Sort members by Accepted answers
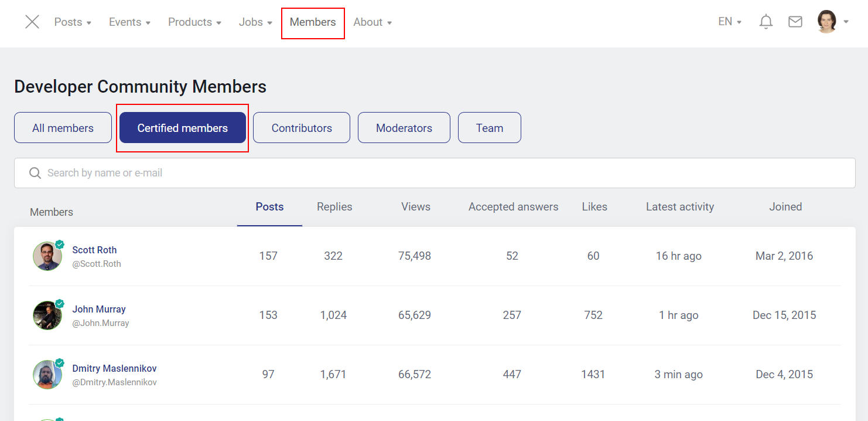 (x=513, y=207)
